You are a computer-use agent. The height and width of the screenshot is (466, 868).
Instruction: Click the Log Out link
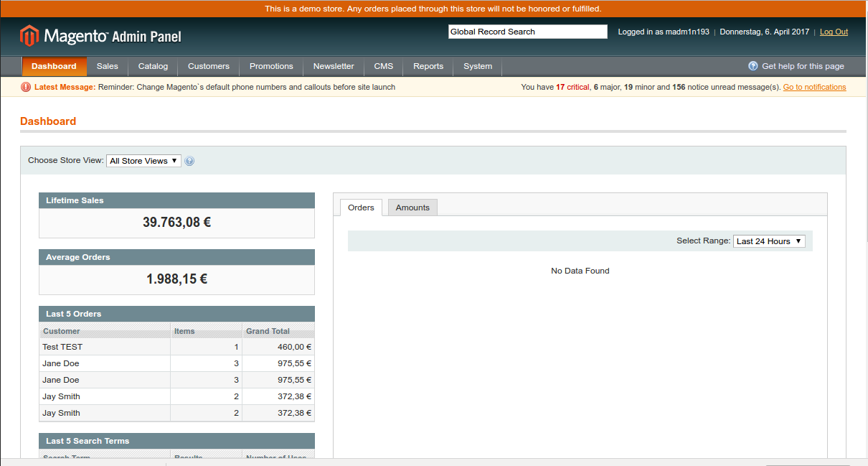point(834,32)
